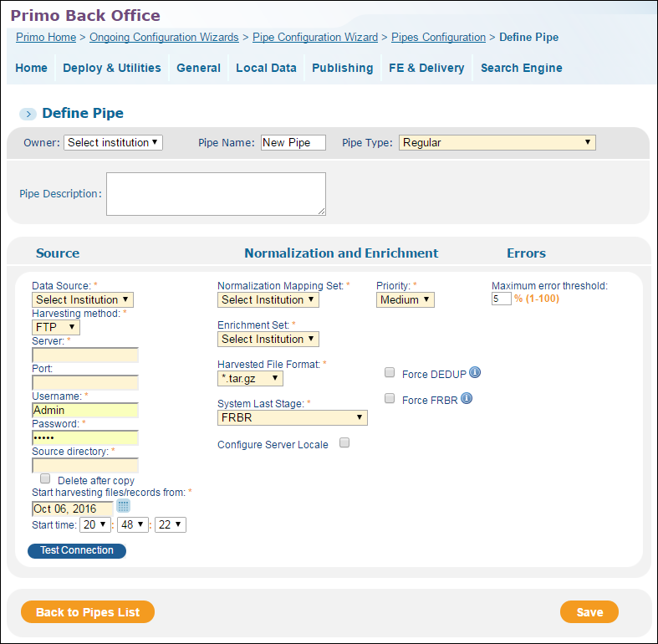Tick the Configure Server Locale checkbox
The width and height of the screenshot is (658, 644).
point(344,442)
